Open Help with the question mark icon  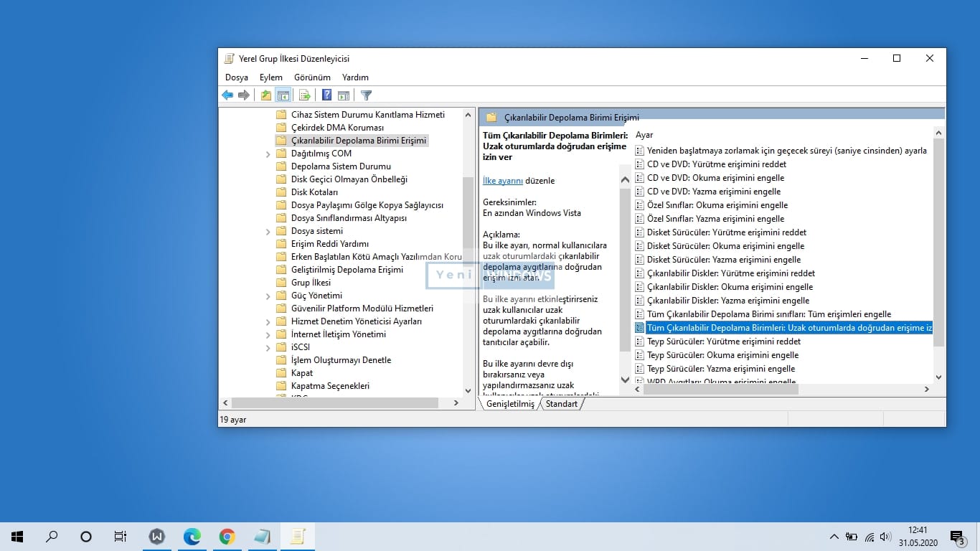(x=326, y=95)
